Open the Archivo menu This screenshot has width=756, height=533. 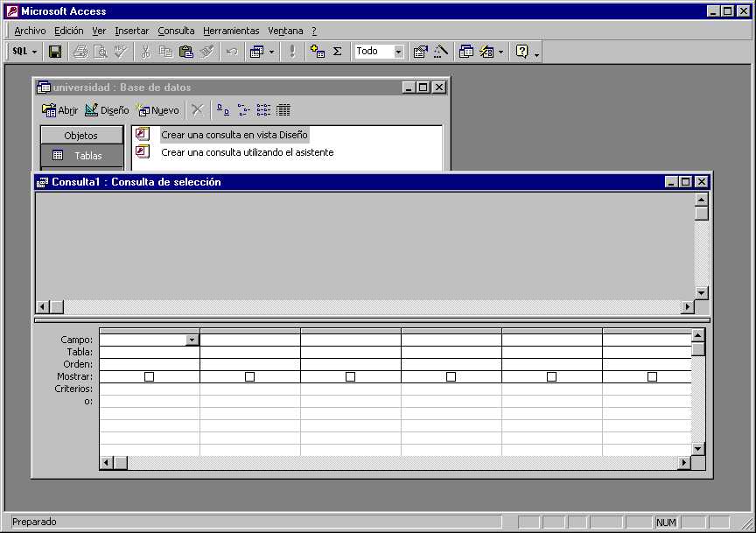30,31
